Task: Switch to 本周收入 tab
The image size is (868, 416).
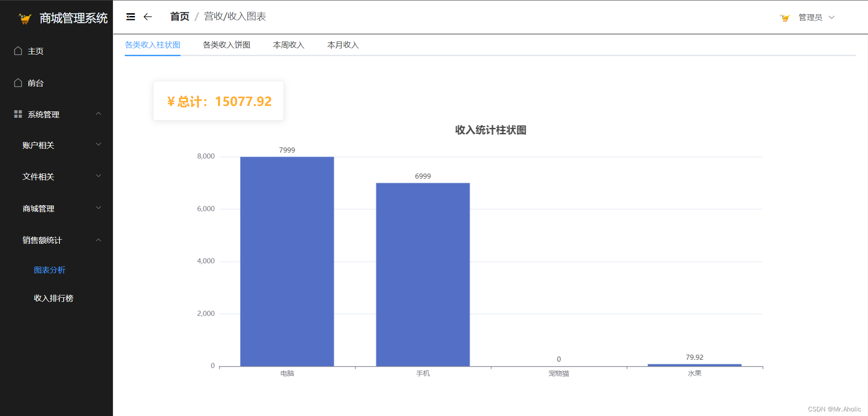Action: [288, 45]
